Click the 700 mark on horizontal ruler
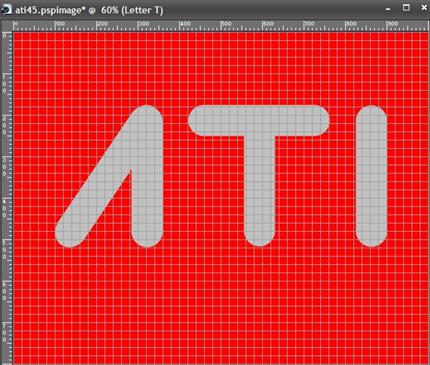Screen dimensions: 430x365 click(309, 24)
